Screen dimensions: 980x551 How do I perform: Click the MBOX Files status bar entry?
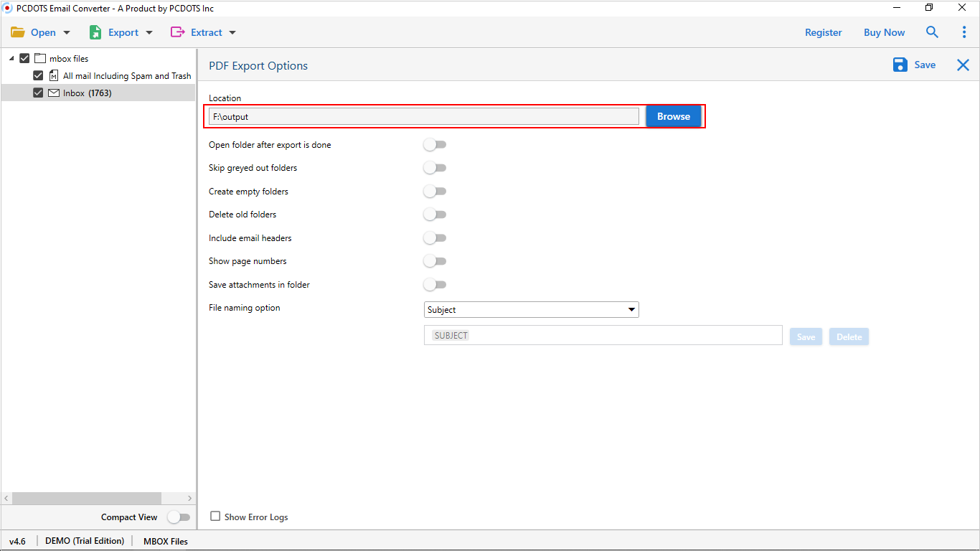166,541
